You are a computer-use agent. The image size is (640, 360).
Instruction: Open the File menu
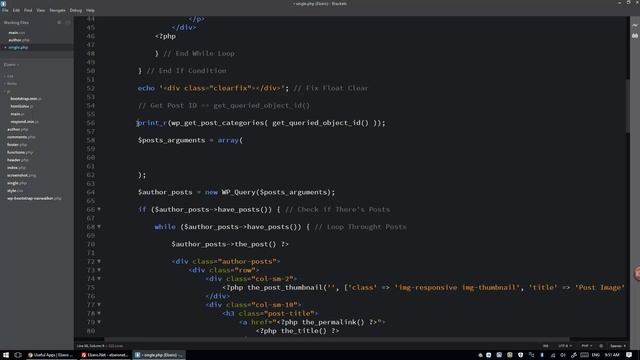coord(5,10)
